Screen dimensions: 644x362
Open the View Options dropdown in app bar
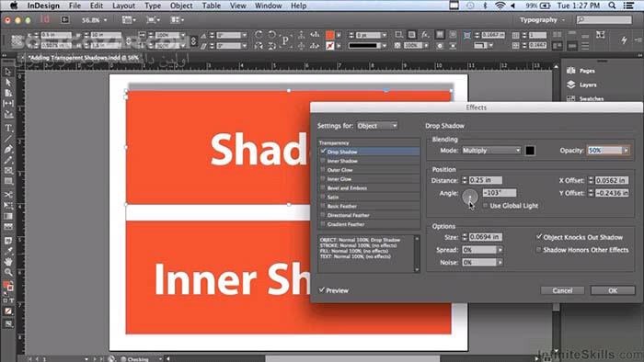[x=129, y=19]
